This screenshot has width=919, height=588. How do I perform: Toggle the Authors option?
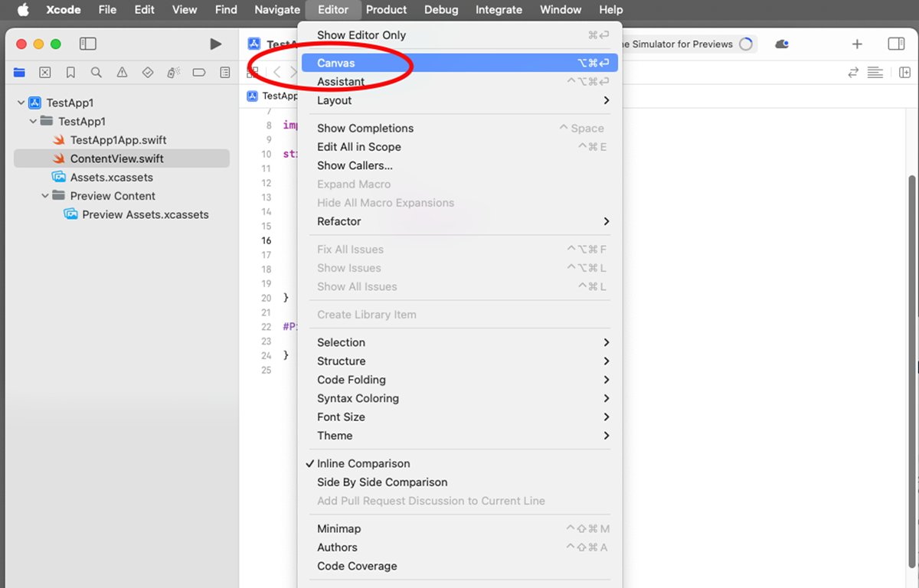pos(459,547)
